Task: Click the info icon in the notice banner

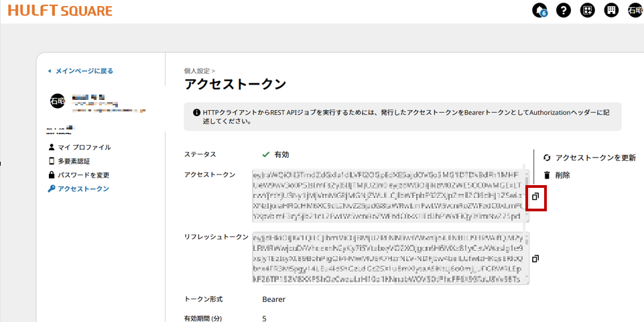Action: pos(196,113)
